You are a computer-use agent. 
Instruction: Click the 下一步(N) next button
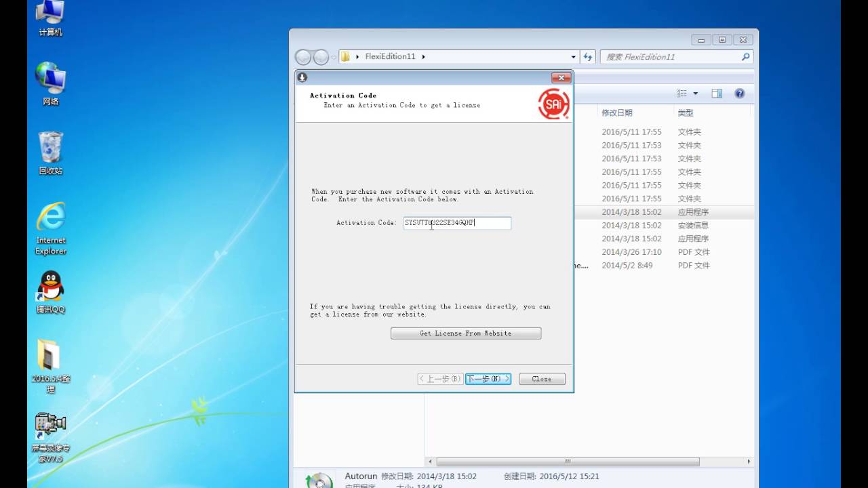[x=488, y=379]
